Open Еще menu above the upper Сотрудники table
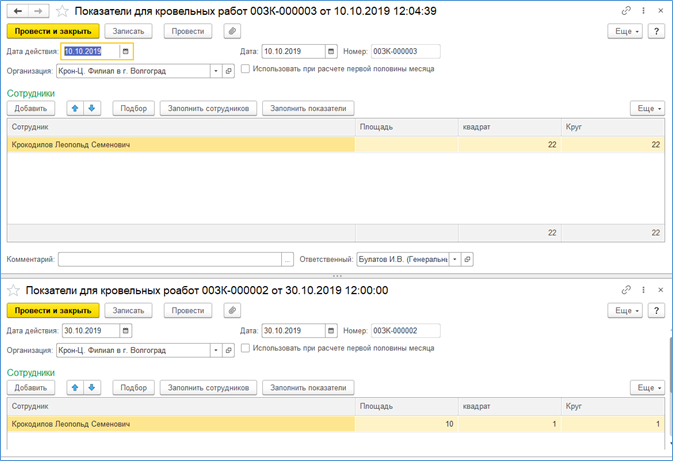 coord(646,108)
